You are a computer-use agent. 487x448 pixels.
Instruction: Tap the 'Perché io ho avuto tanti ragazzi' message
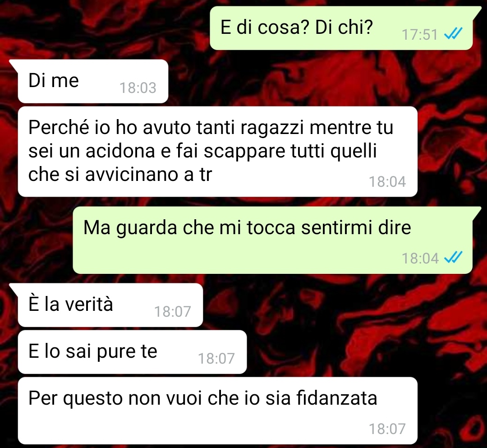(217, 152)
